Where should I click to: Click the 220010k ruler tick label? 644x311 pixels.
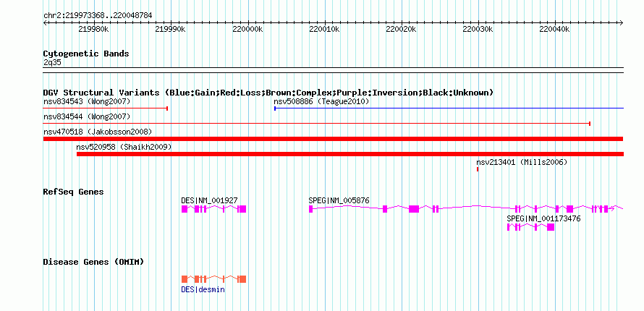point(324,29)
